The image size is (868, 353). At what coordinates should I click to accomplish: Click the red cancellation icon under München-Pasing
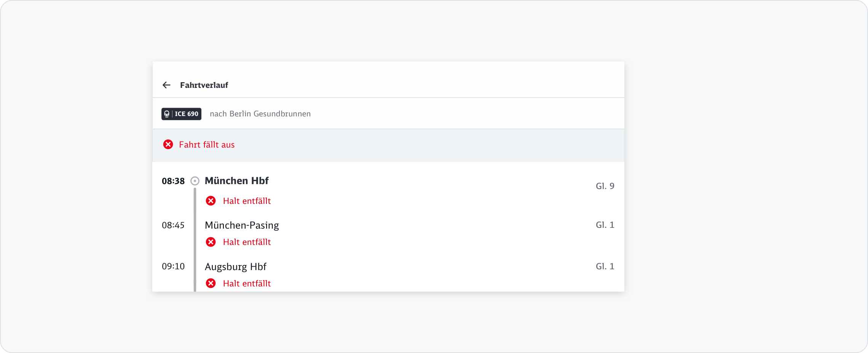211,242
